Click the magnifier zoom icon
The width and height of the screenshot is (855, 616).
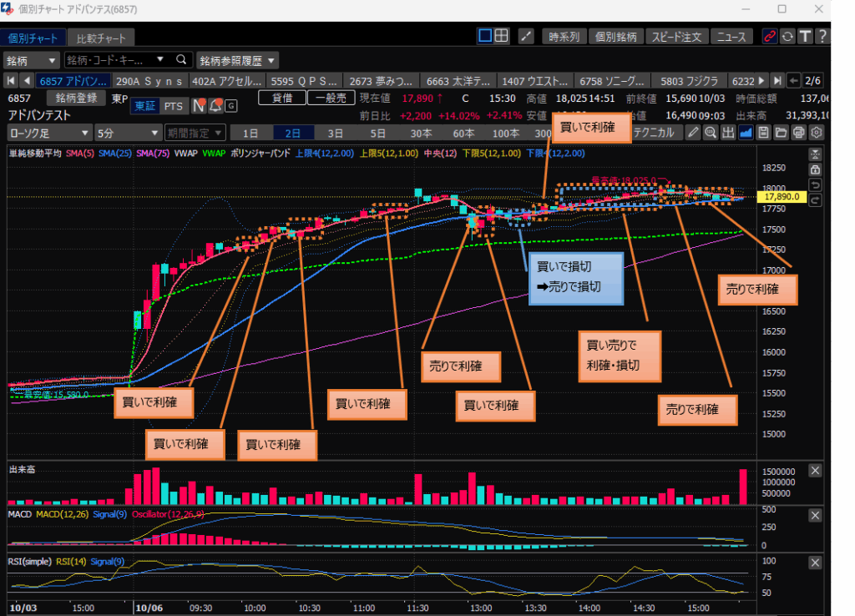pyautogui.click(x=711, y=133)
